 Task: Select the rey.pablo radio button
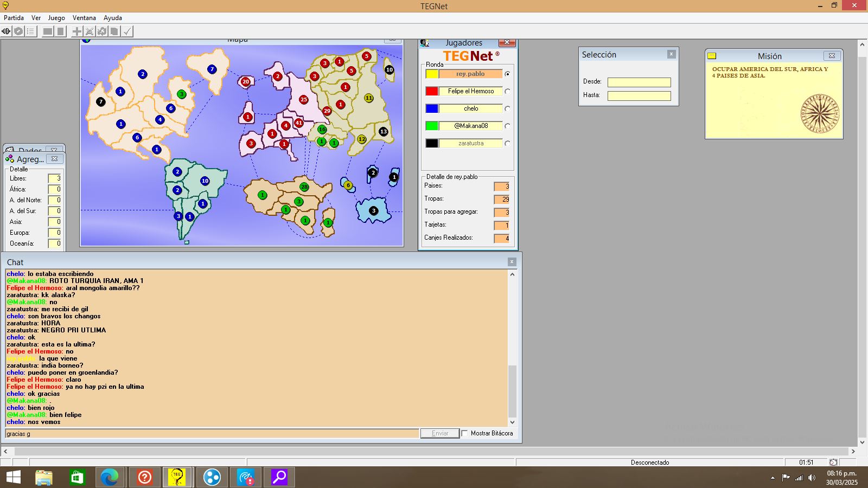[x=507, y=74]
